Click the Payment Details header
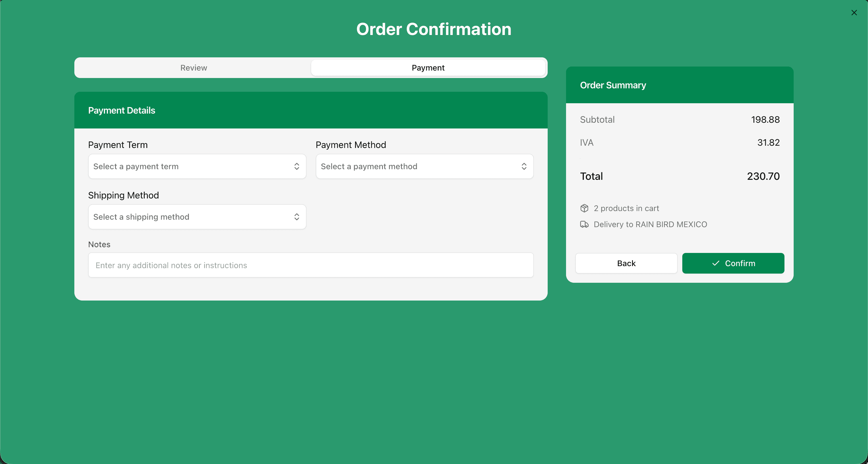 click(122, 110)
